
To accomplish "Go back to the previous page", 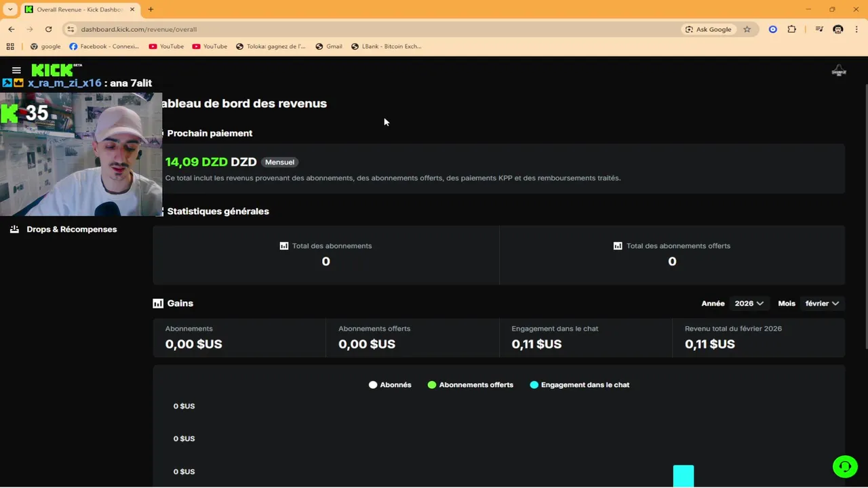I will tap(12, 29).
